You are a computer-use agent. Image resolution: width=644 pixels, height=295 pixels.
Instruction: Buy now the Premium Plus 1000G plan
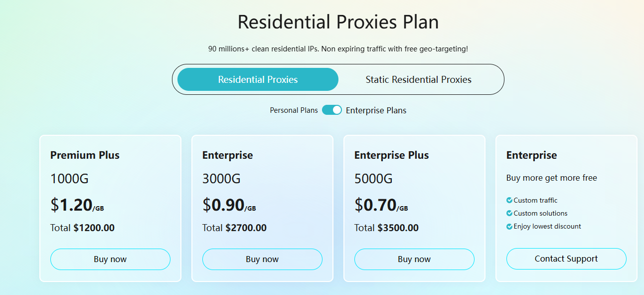(110, 259)
